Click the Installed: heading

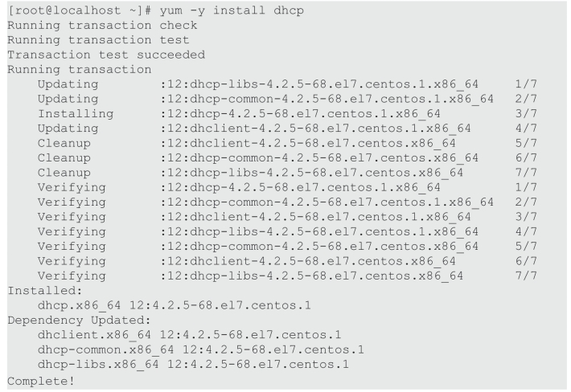(45, 291)
